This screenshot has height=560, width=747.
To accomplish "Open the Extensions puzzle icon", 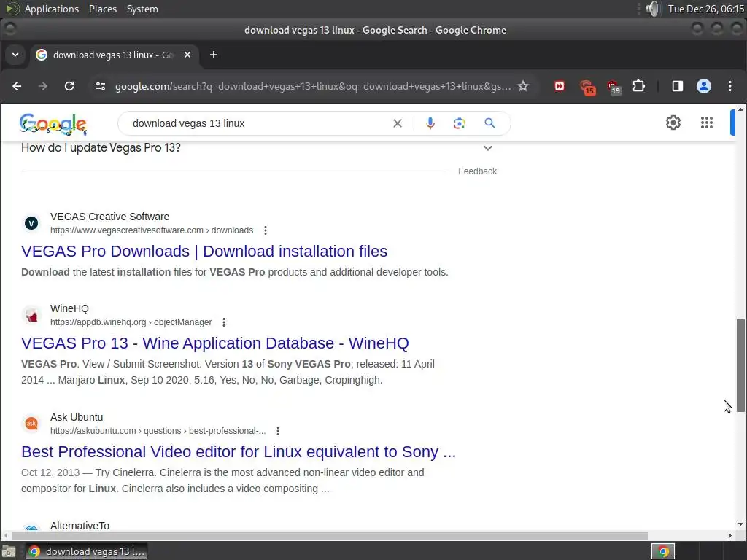I will click(639, 86).
